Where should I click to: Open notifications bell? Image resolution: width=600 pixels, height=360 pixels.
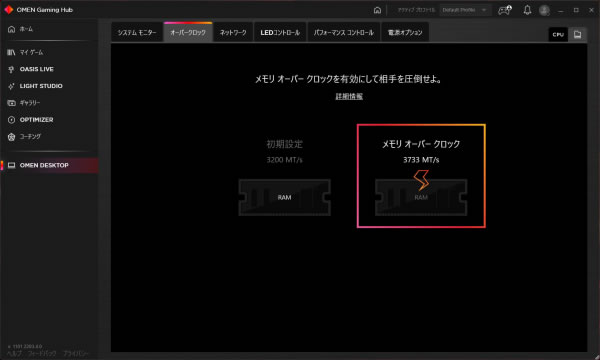[527, 10]
